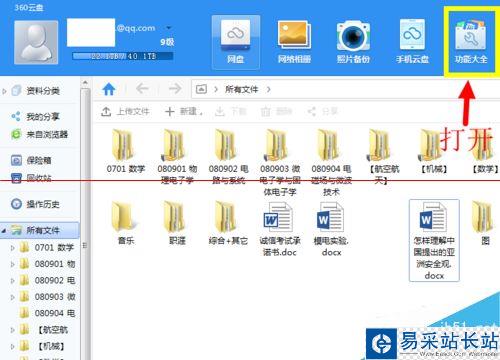Click the 新建 new button
Image resolution: width=500 pixels, height=360 pixels.
184,111
